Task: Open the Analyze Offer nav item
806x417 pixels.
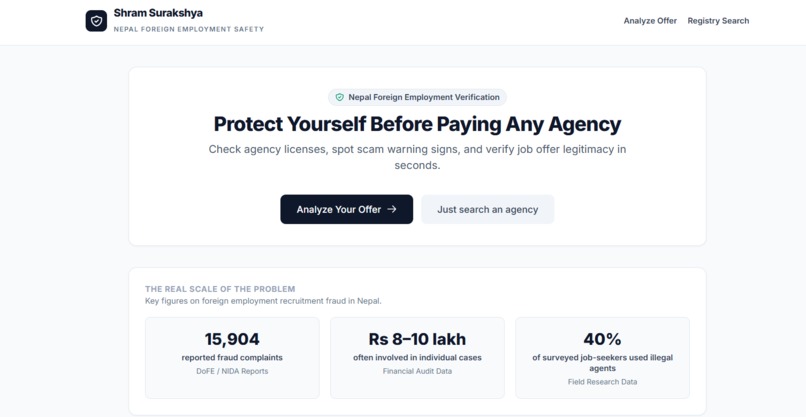Action: click(650, 21)
